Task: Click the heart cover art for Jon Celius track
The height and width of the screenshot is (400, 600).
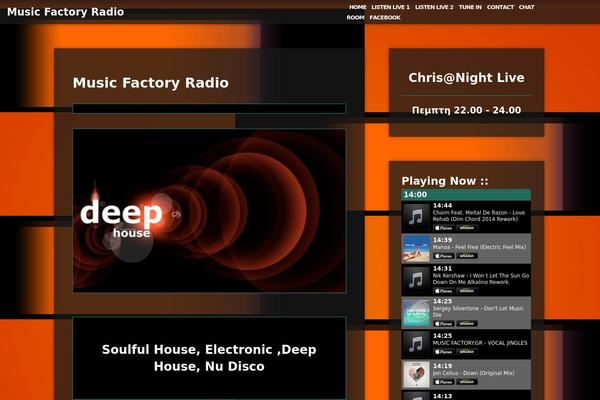Action: (416, 374)
